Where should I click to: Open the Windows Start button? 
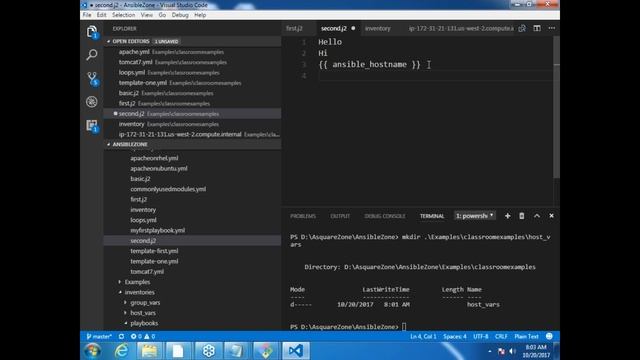click(x=93, y=351)
